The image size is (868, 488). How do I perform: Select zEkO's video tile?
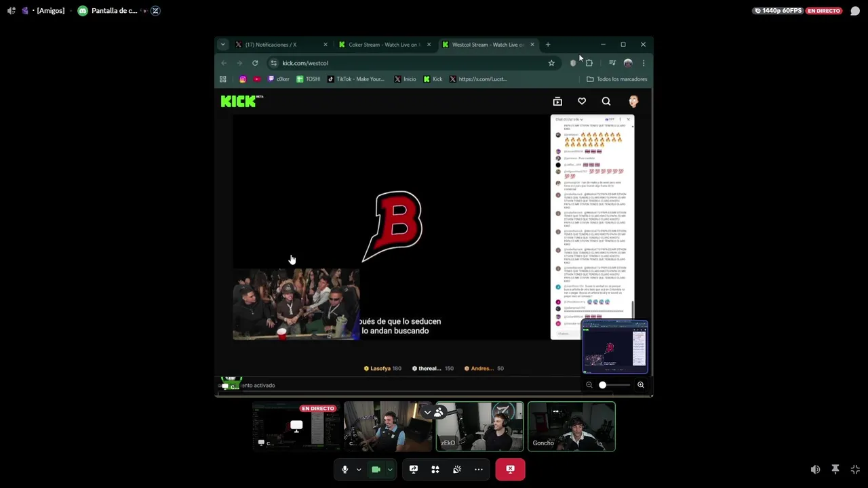[x=479, y=426]
